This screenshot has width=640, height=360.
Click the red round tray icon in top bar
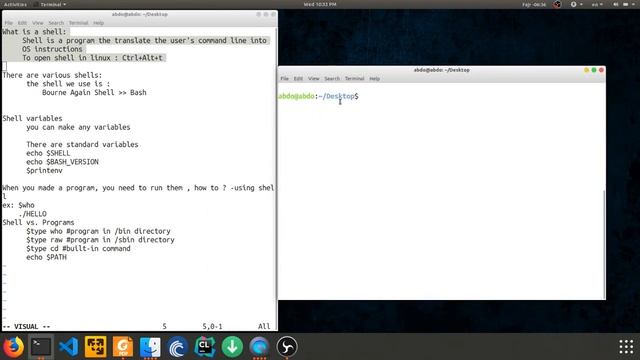coord(557,4)
